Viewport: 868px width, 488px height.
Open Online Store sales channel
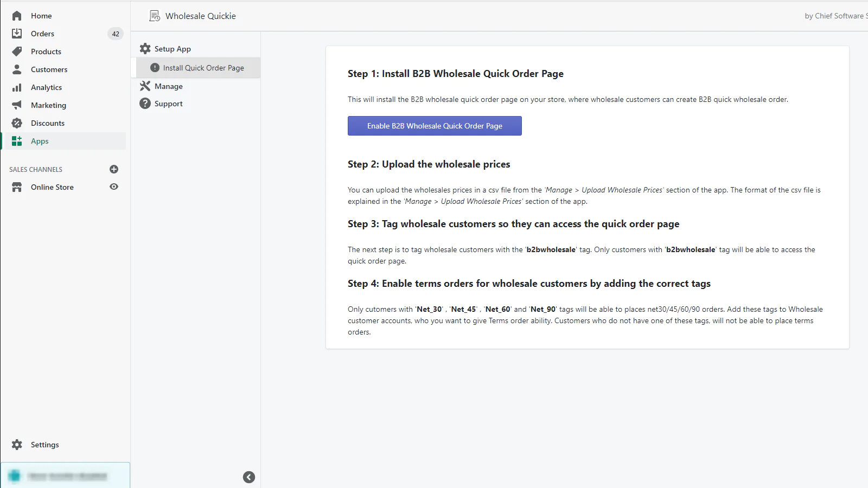(52, 187)
